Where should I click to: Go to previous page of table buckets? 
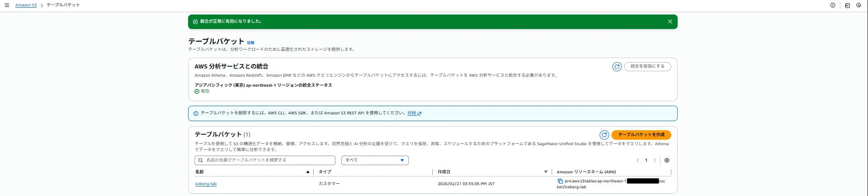tap(638, 160)
